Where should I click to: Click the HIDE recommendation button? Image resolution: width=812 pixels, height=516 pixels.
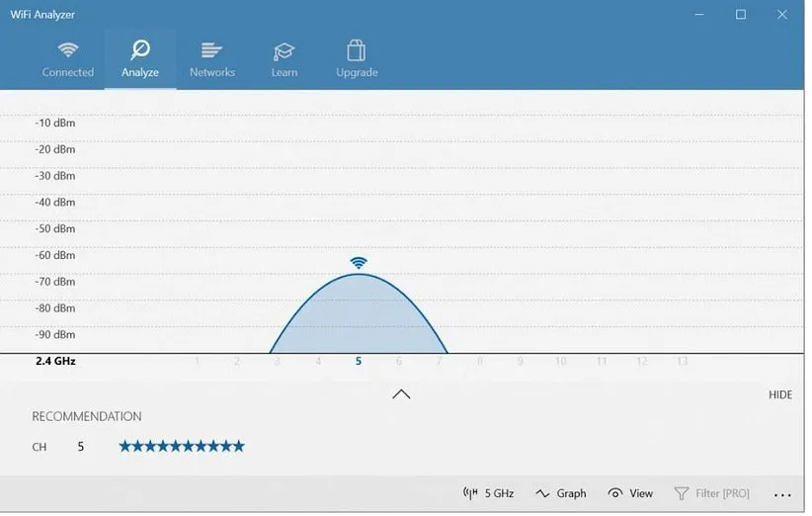point(780,394)
